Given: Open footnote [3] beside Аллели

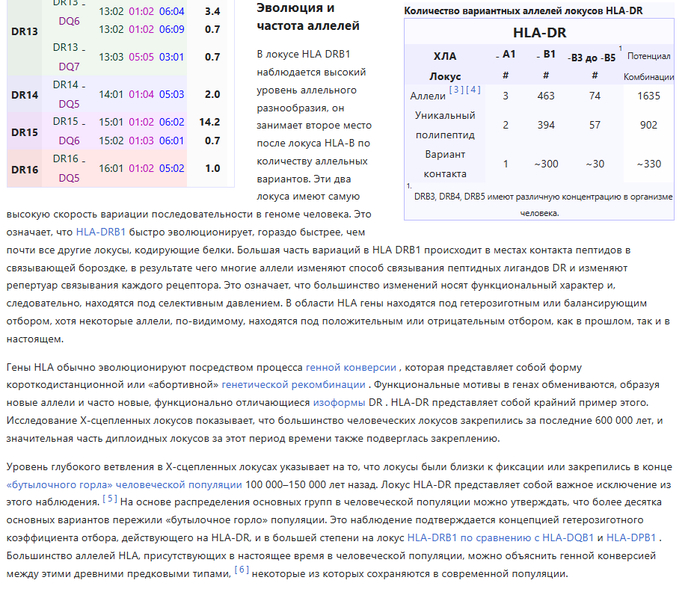Looking at the screenshot, I should 455,90.
